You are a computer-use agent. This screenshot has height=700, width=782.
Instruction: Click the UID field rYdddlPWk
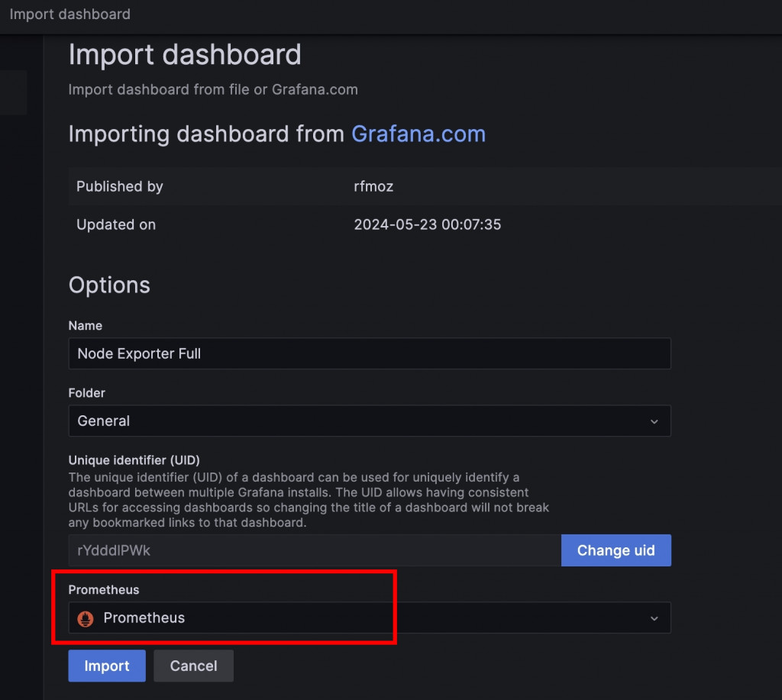[315, 550]
